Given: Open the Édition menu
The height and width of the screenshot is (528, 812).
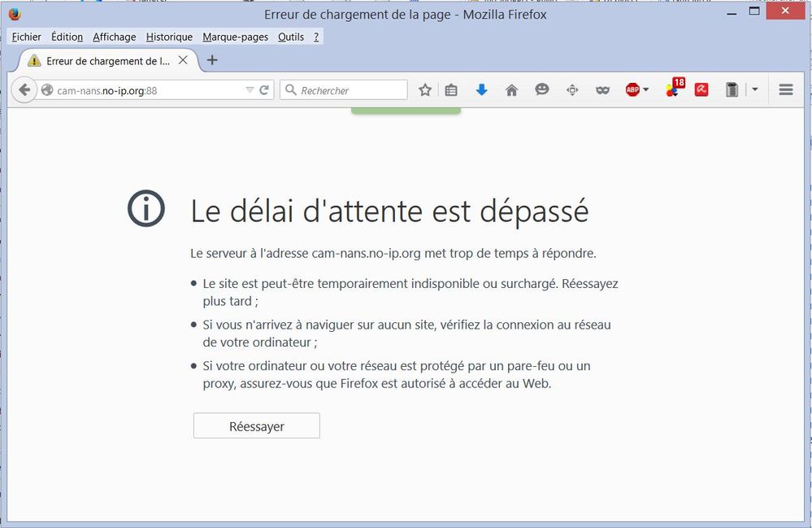Looking at the screenshot, I should tap(67, 37).
